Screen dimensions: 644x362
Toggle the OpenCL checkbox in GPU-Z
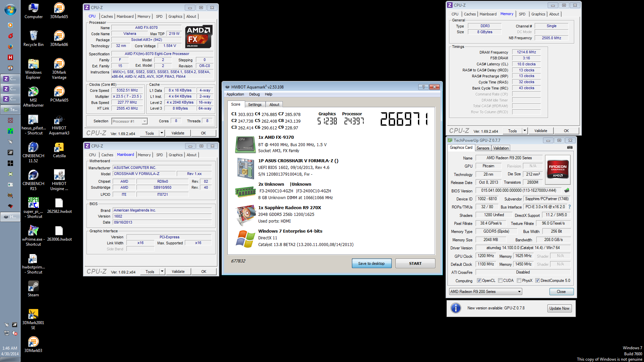click(479, 281)
